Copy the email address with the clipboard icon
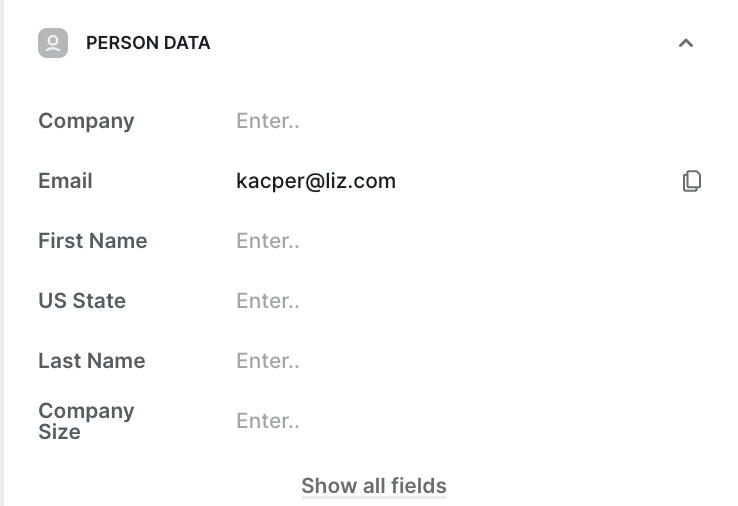Screen dimensions: 738x506 (x=691, y=181)
